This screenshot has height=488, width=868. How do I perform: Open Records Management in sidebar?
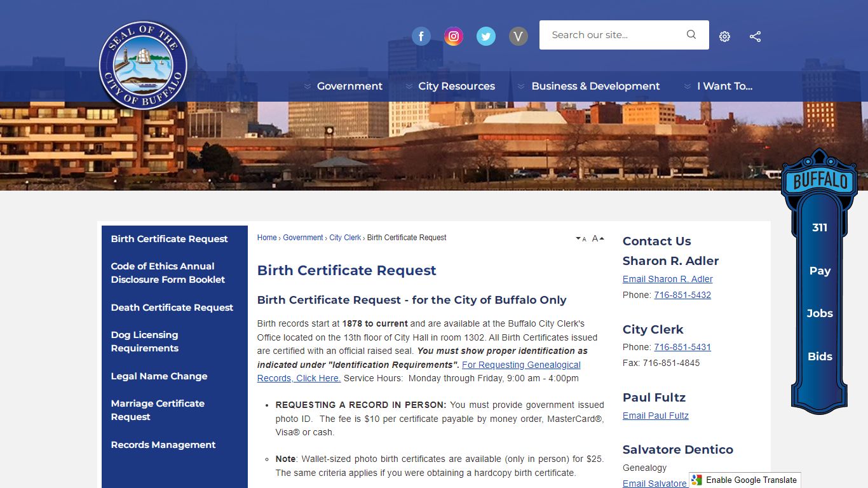[163, 445]
